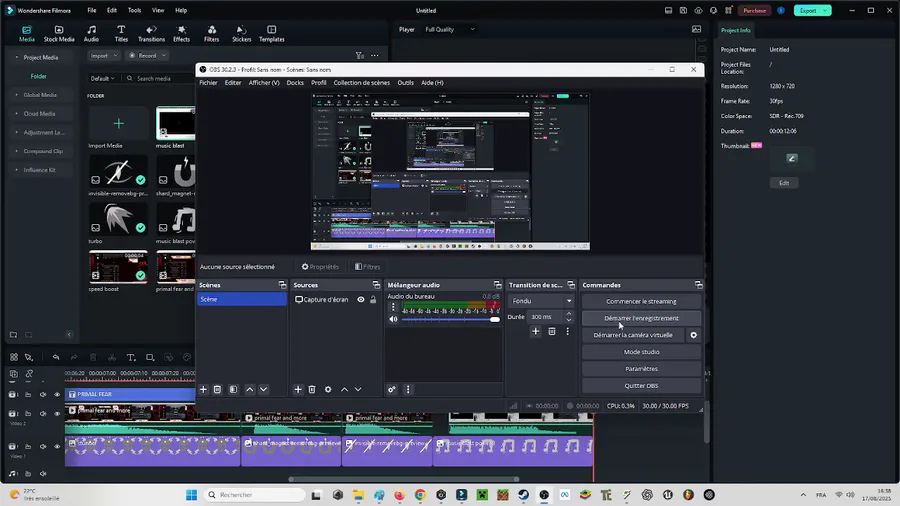Open Filmora Record dropdown
900x506 pixels.
(x=147, y=56)
